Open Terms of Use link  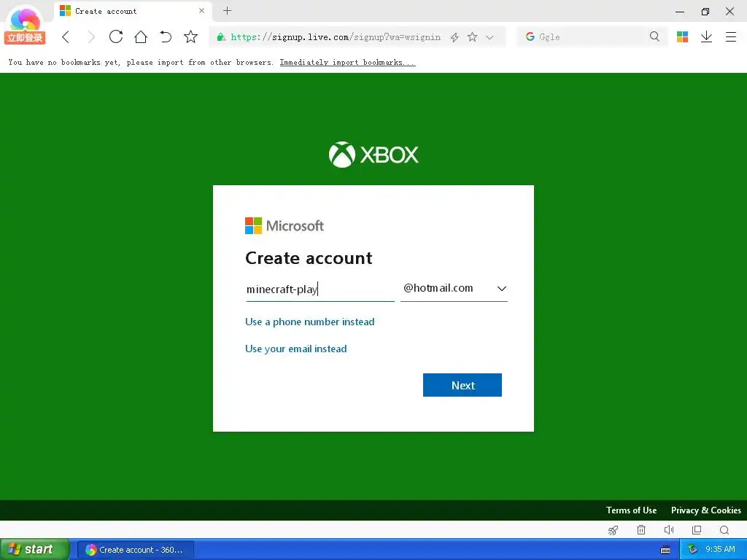(x=631, y=510)
